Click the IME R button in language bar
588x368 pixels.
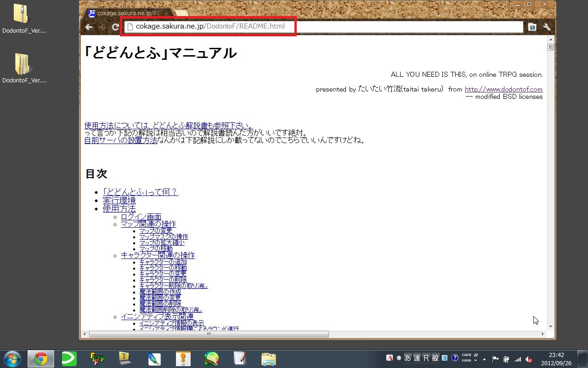pos(426,358)
